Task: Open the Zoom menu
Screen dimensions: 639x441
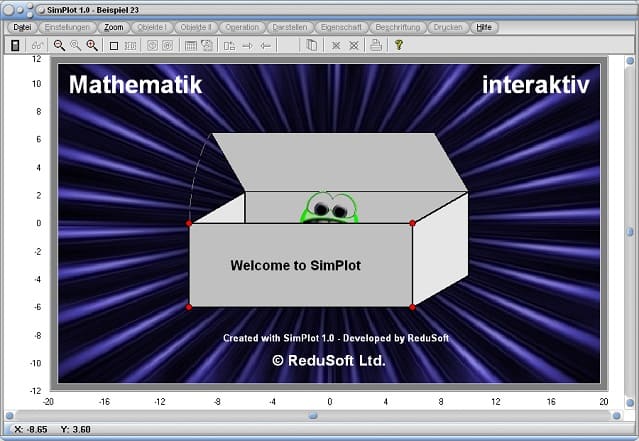Action: click(x=114, y=27)
